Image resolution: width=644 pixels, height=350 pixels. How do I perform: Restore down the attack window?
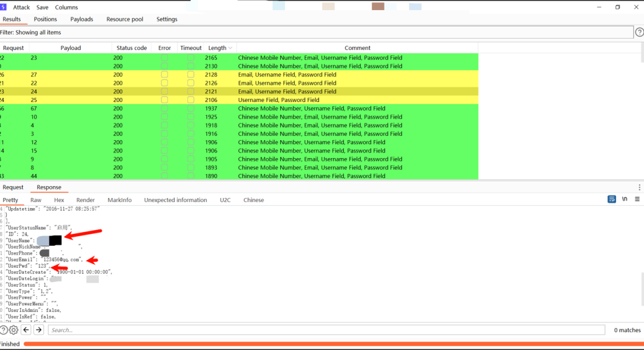[618, 7]
